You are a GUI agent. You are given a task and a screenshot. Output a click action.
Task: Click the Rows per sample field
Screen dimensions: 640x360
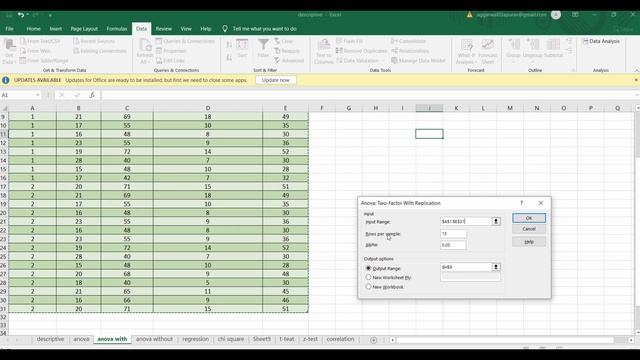coord(453,234)
